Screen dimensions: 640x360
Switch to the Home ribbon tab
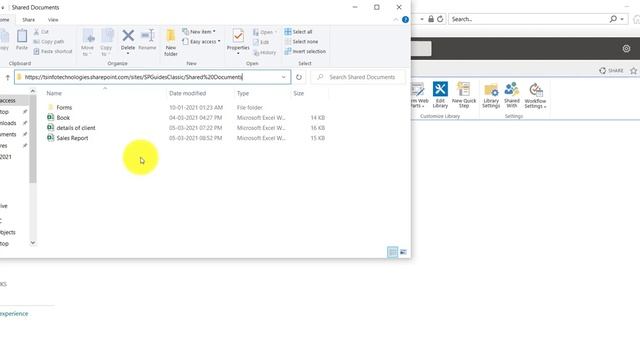[x=4, y=20]
